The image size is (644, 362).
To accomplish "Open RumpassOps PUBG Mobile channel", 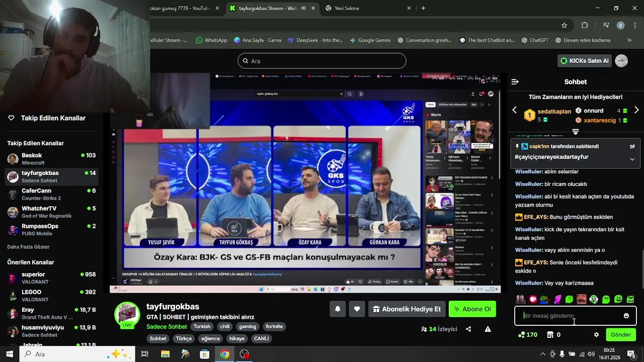I will (51, 229).
